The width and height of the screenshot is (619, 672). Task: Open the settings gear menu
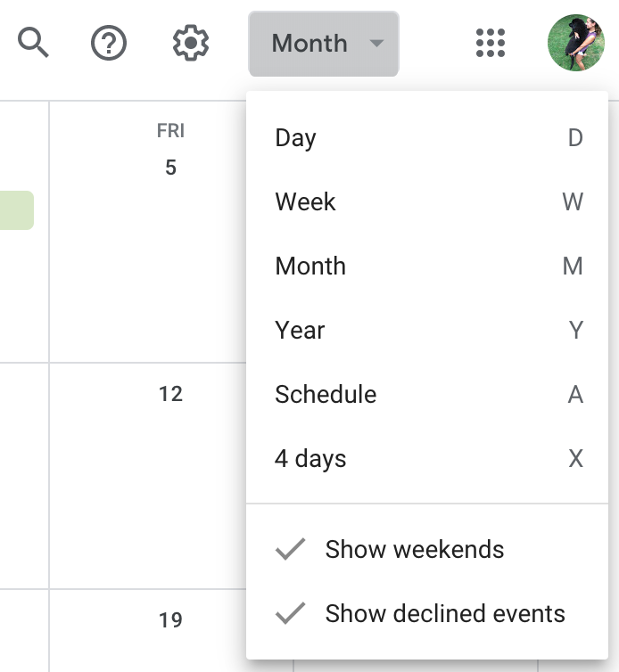click(x=190, y=43)
